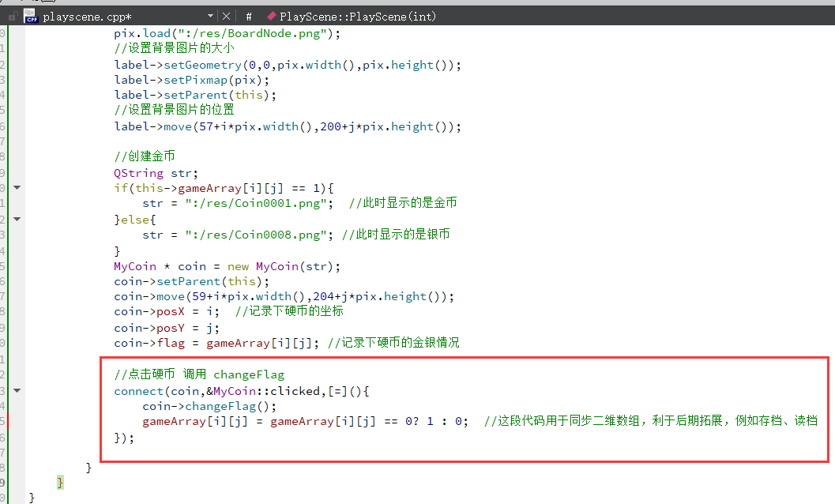Viewport: 835px width, 504px height.
Task: Click the label->setParent(this) line
Action: coord(195,96)
